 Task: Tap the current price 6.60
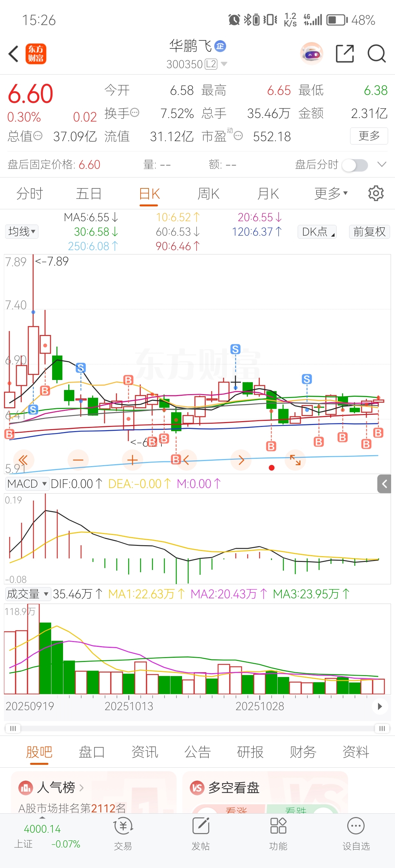[x=30, y=93]
